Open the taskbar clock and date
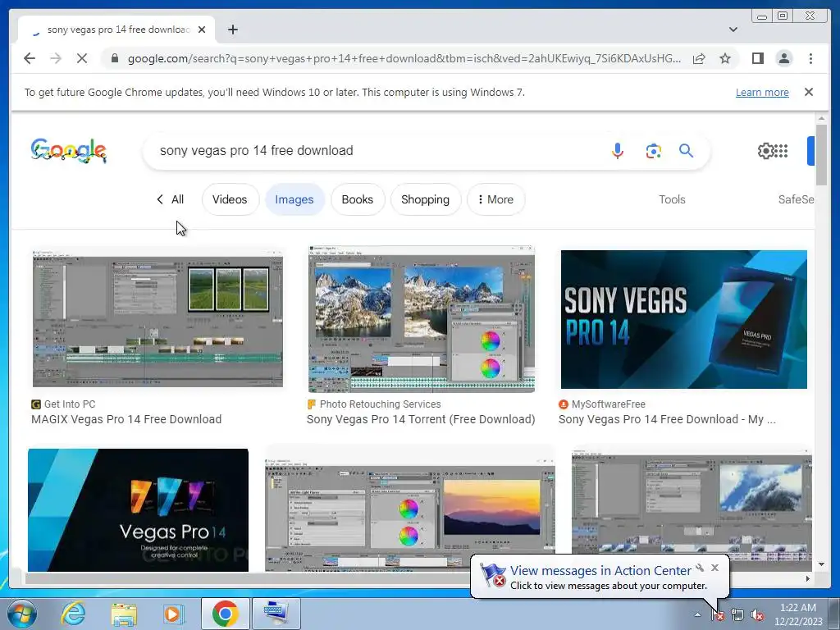 797,614
